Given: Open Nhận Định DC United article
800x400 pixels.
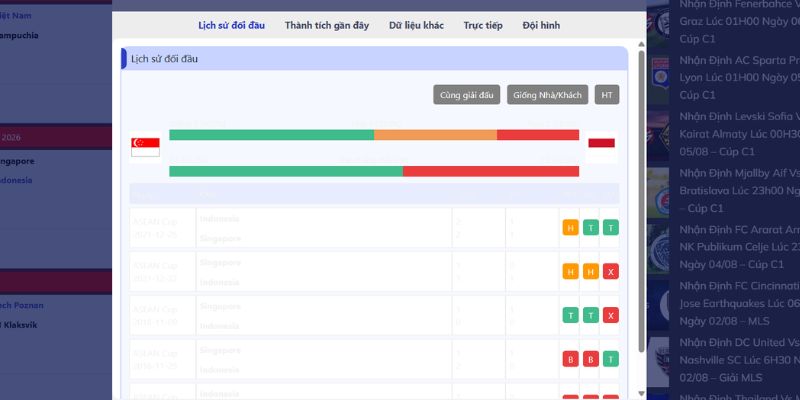Looking at the screenshot, I should point(740,360).
